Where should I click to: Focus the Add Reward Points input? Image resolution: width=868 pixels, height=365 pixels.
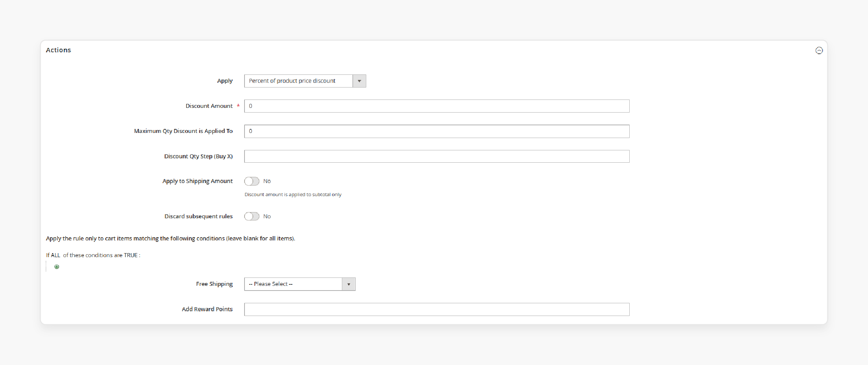pos(436,309)
